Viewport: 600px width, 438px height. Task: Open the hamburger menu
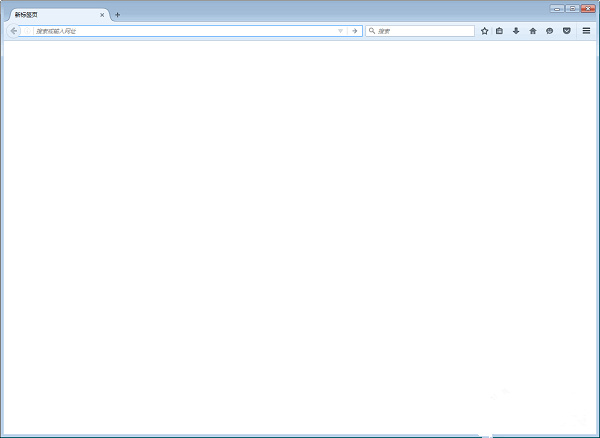[586, 31]
